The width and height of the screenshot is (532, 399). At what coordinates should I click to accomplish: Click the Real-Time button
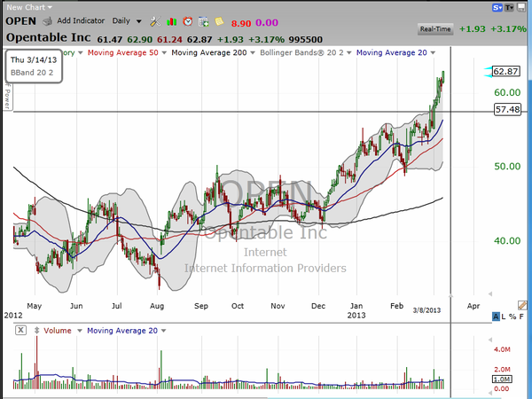tap(435, 29)
